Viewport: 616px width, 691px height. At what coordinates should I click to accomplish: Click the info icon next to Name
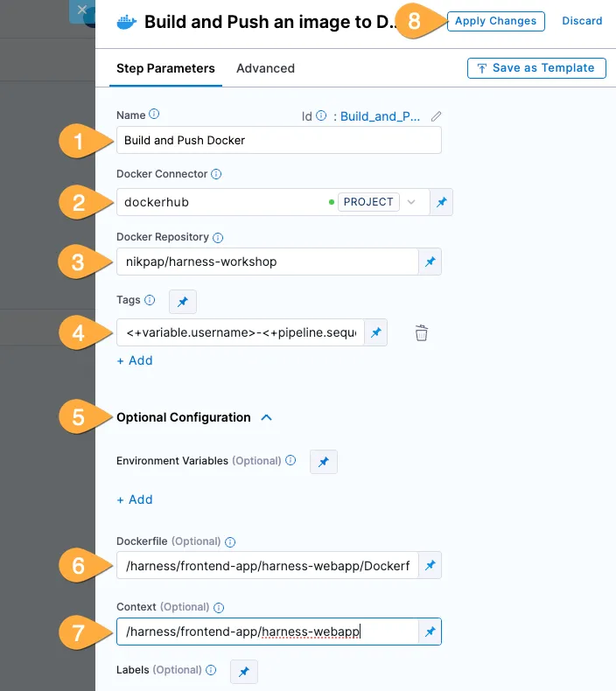coord(155,114)
